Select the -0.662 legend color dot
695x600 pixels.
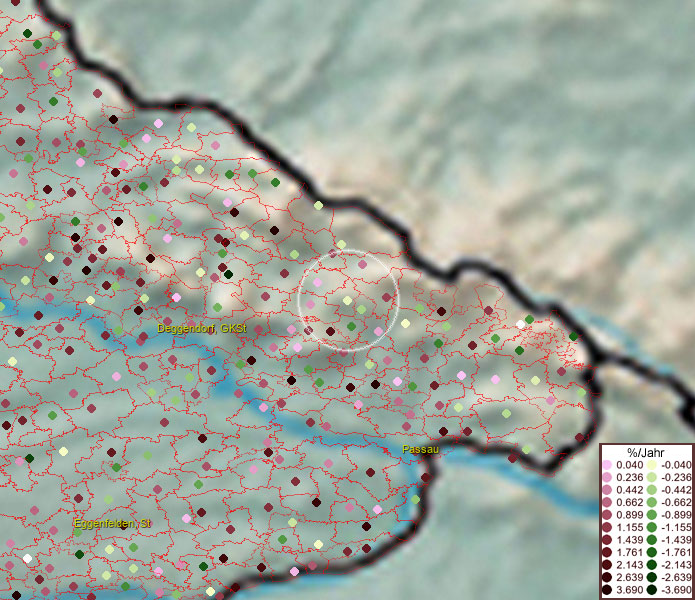click(652, 503)
